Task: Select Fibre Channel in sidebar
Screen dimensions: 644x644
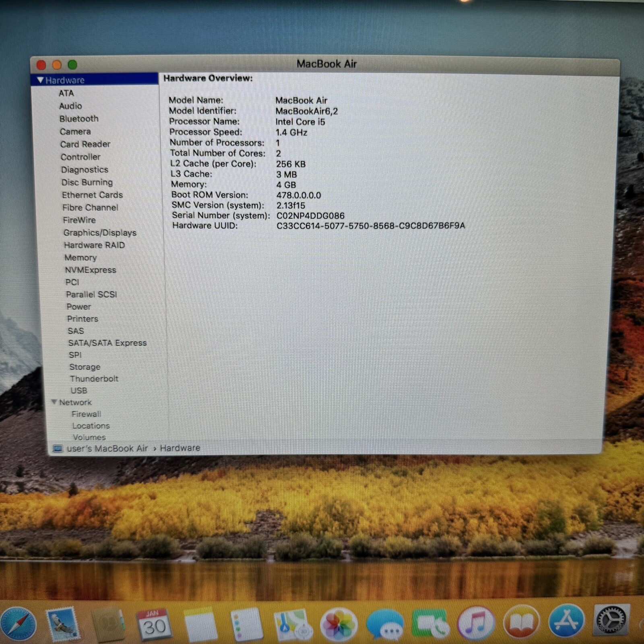Action: tap(90, 207)
